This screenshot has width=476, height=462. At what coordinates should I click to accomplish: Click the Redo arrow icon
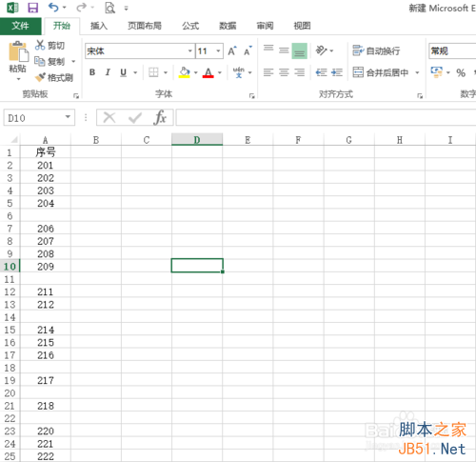81,8
